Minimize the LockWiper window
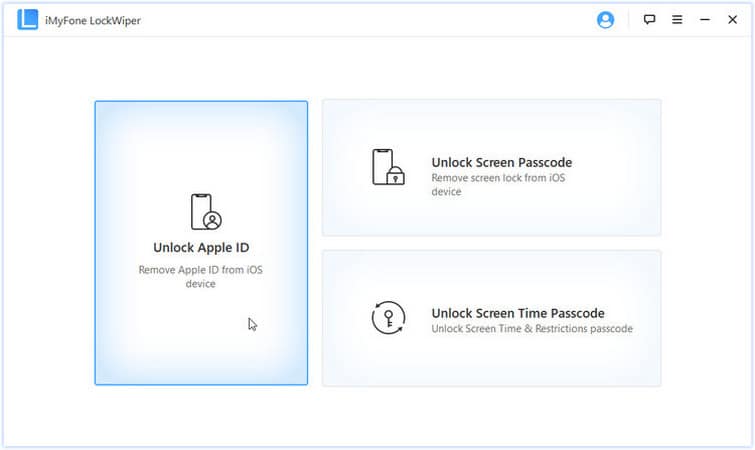This screenshot has width=755, height=450. (705, 19)
